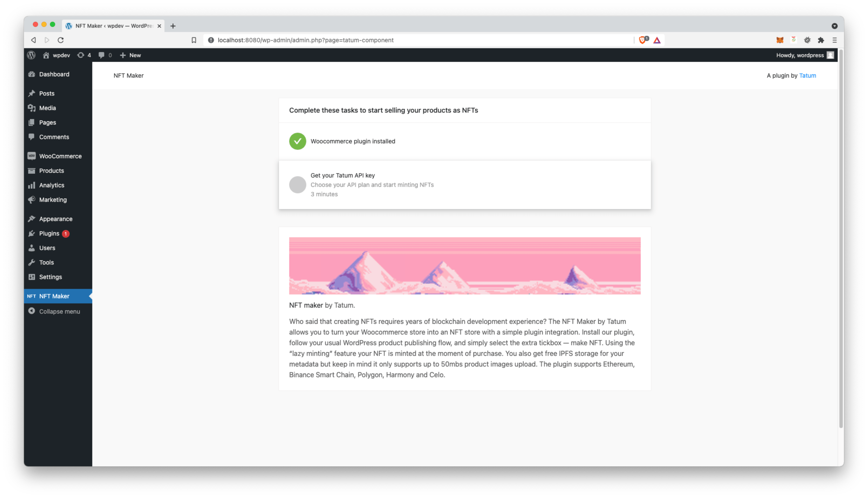
Task: Click the Products submenu item
Action: click(x=51, y=170)
